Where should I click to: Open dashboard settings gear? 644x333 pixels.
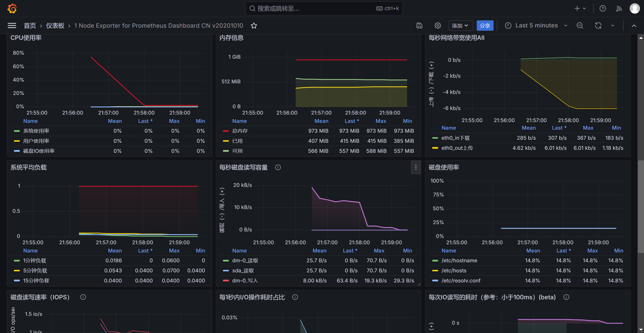438,25
